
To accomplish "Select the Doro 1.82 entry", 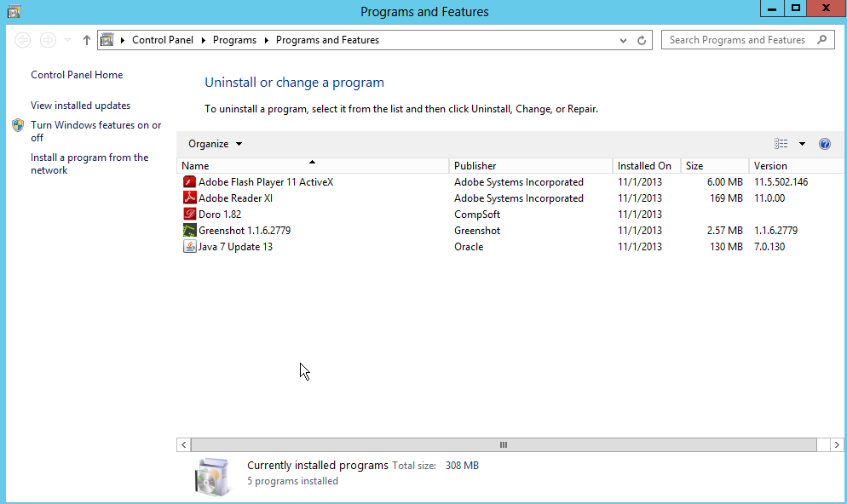I will point(510,215).
